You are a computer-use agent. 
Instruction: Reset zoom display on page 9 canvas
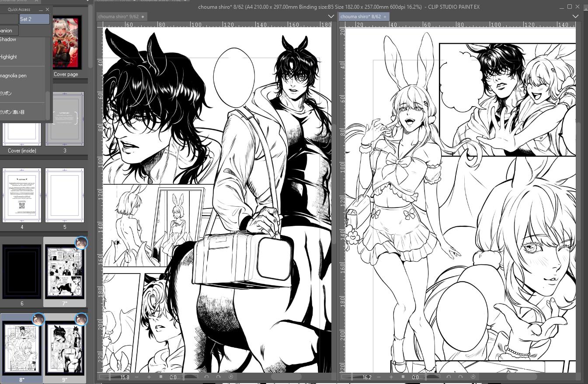click(161, 377)
